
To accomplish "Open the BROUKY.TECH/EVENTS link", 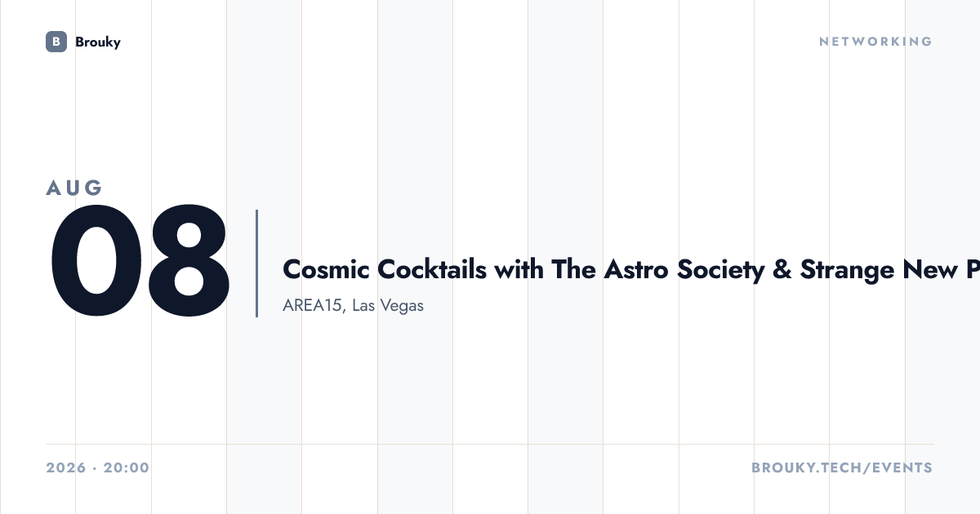I will (x=842, y=468).
